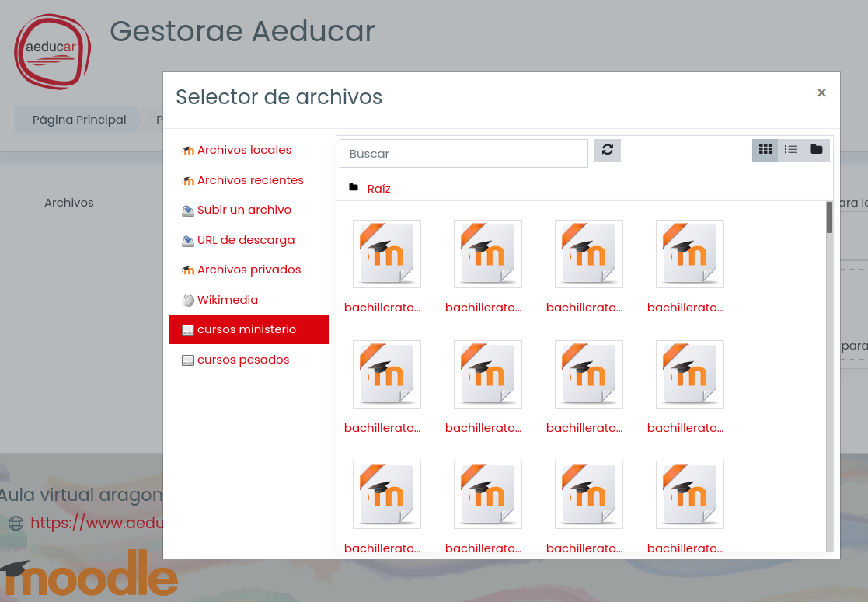Viewport: 868px width, 602px height.
Task: Select the last file thumbnail in first row
Action: (x=689, y=255)
